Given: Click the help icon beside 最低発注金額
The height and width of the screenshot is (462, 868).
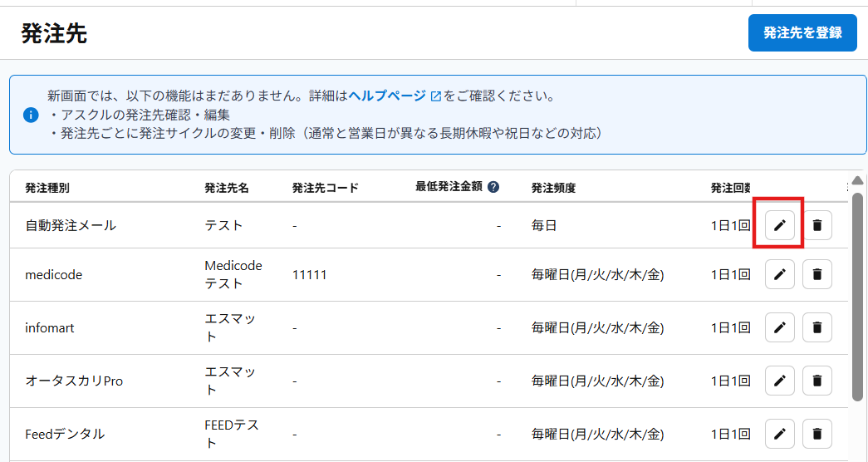Looking at the screenshot, I should coord(493,187).
